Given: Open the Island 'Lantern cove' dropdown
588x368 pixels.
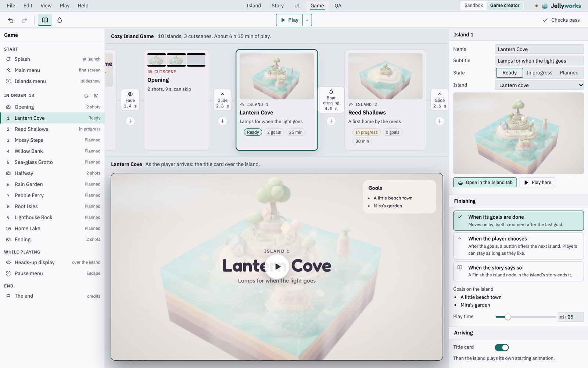Looking at the screenshot, I should coord(539,85).
